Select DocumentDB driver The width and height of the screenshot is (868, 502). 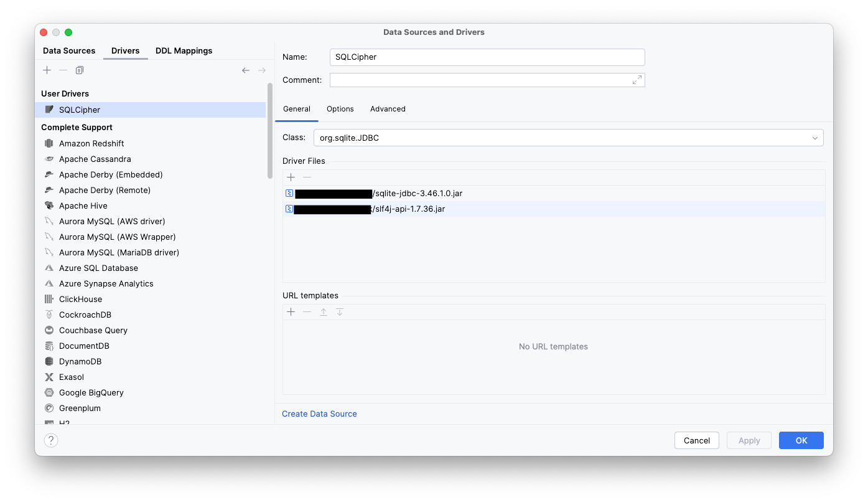pyautogui.click(x=151, y=346)
